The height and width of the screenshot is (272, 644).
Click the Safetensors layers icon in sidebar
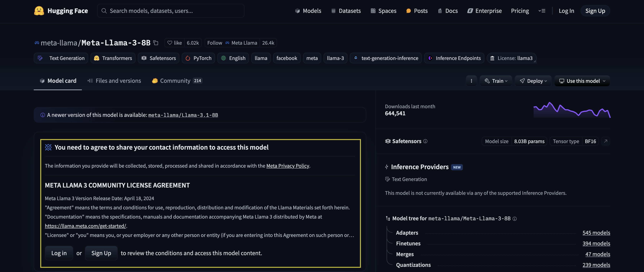[388, 141]
